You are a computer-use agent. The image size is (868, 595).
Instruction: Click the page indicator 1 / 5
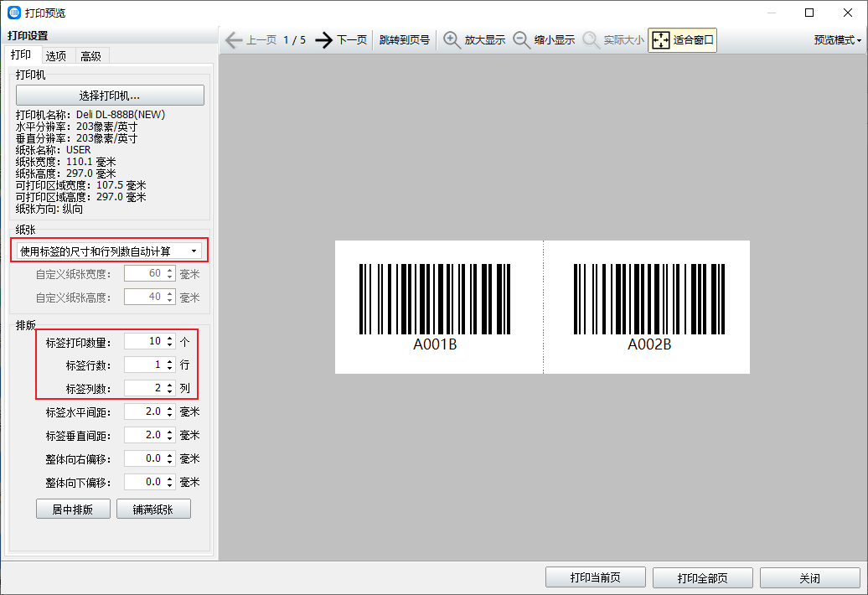295,40
